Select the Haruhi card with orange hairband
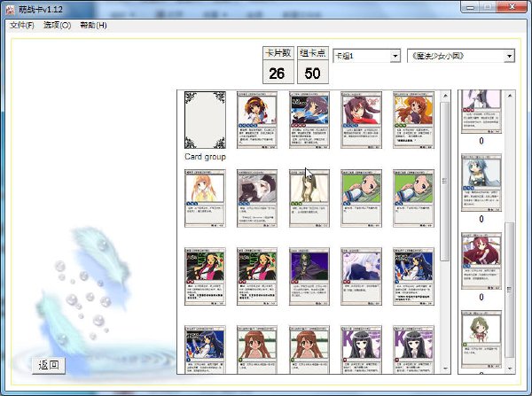532x396 pixels. pos(257,120)
